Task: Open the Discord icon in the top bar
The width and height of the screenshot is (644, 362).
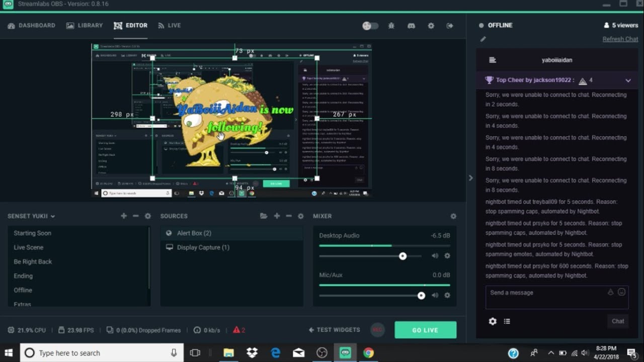Action: [x=411, y=26]
